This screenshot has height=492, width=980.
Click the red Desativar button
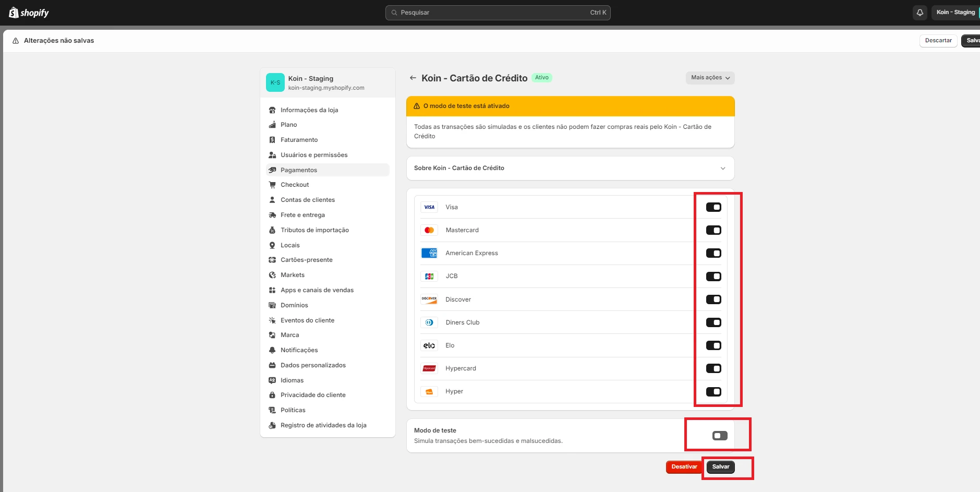[x=684, y=467]
